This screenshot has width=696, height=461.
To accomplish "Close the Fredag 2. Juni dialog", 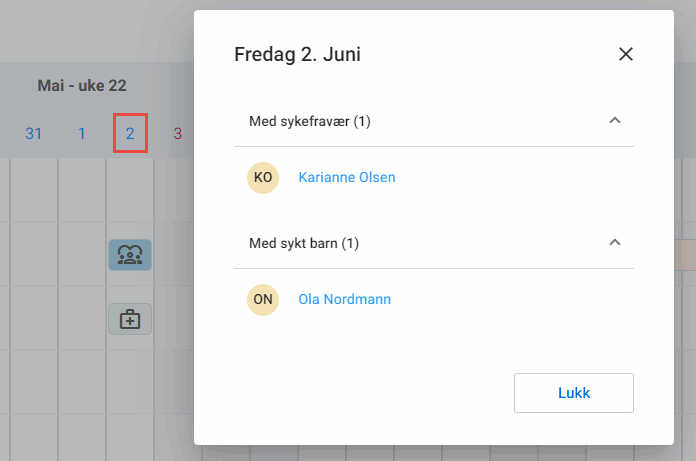I will (626, 54).
